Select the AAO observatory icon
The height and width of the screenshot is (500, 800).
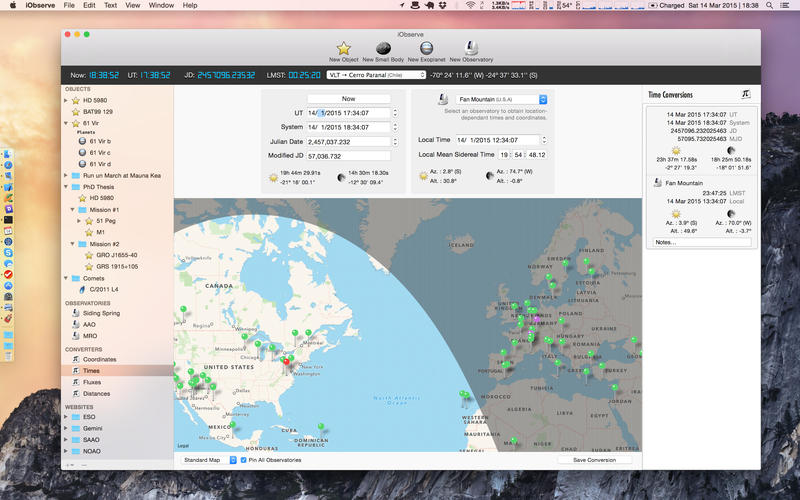click(76, 324)
